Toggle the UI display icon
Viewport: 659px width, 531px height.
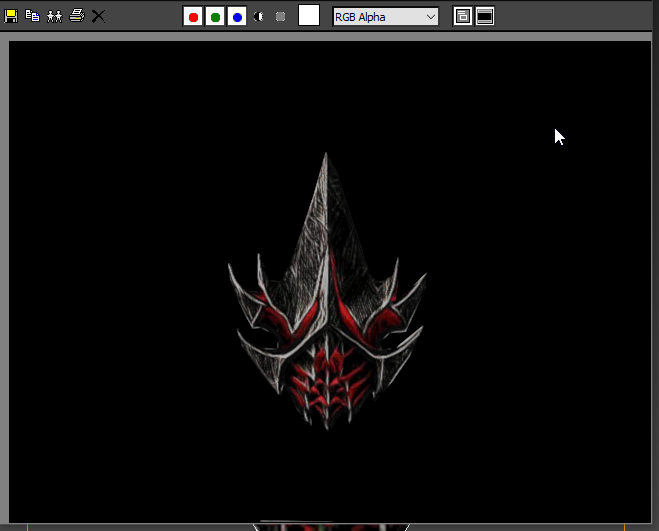[485, 17]
